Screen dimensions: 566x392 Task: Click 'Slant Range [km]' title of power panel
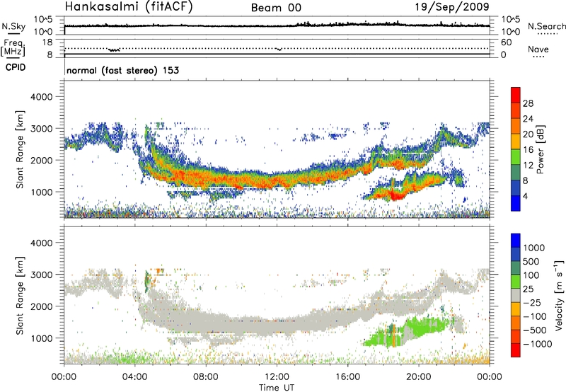coord(20,149)
